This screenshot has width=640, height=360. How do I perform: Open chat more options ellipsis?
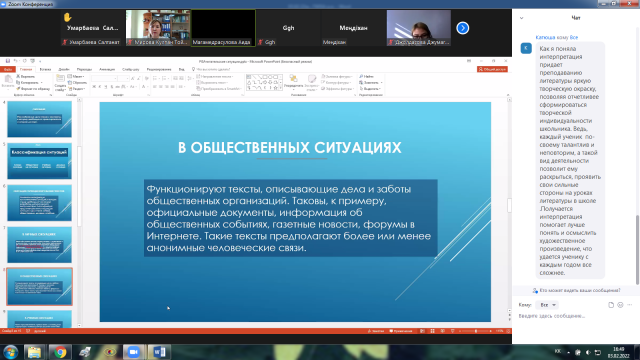tap(629, 304)
